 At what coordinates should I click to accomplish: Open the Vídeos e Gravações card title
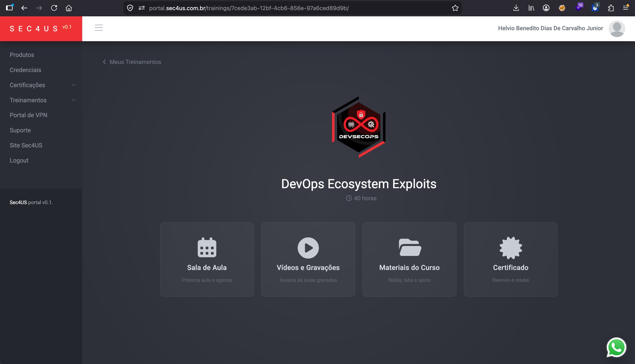[x=308, y=268]
